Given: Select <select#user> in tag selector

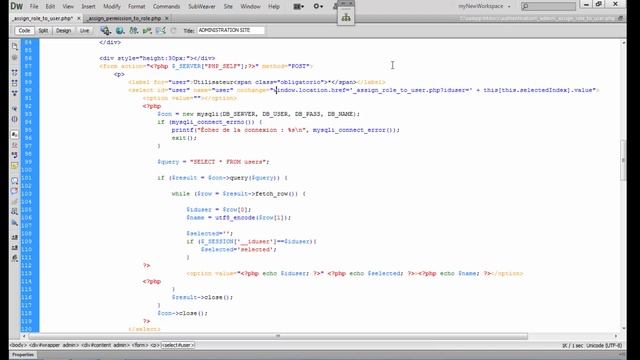Looking at the screenshot, I should click(178, 345).
